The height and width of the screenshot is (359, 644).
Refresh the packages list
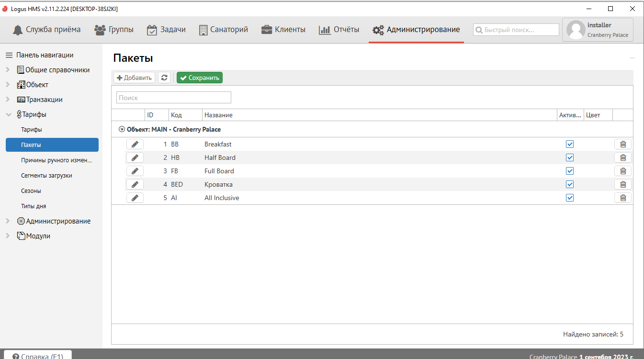point(164,78)
